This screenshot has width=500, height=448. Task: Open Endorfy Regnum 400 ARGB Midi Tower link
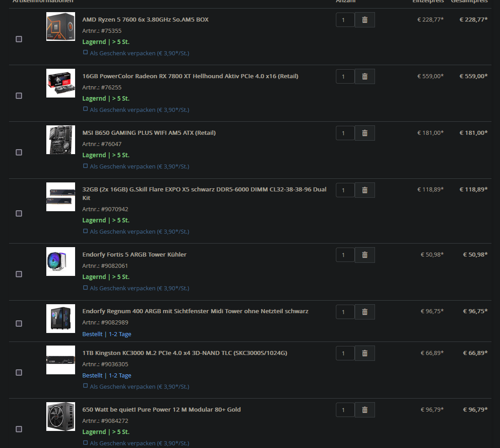[x=195, y=311]
